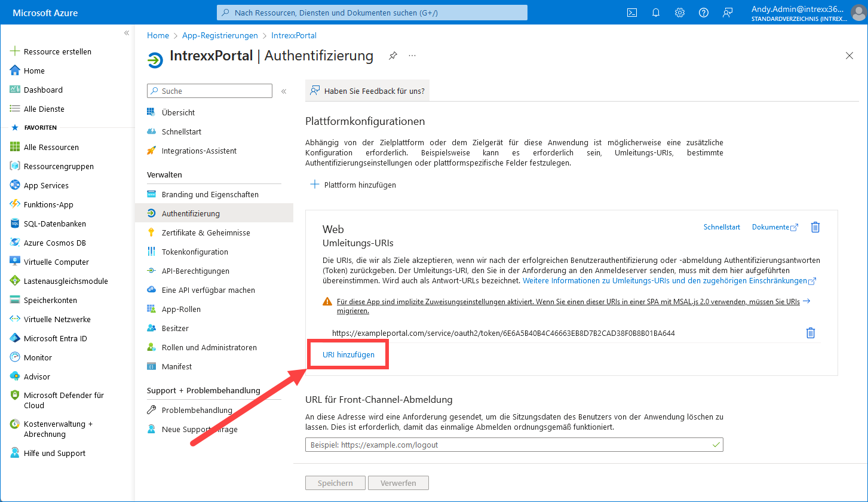Open the Web section Schnellstart link
This screenshot has width=868, height=502.
click(x=722, y=227)
